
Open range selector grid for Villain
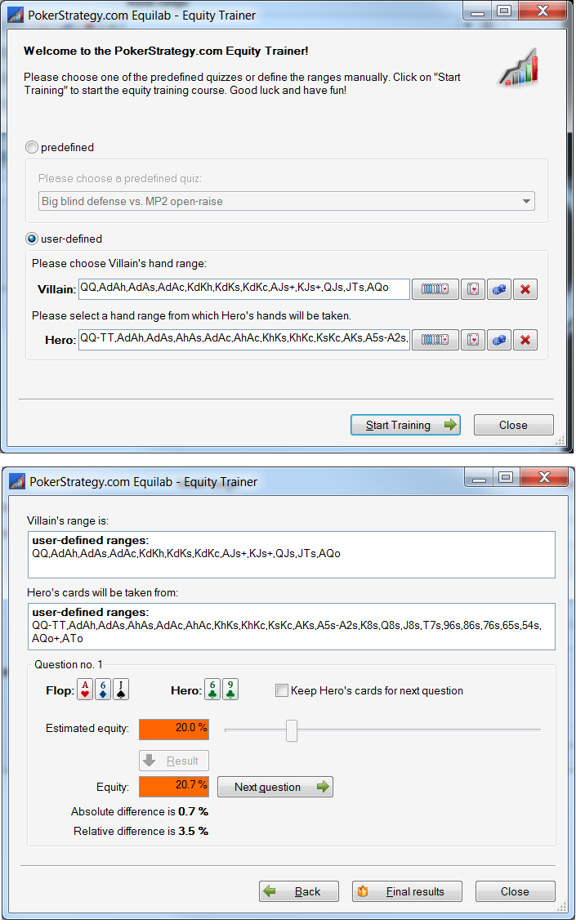[435, 289]
